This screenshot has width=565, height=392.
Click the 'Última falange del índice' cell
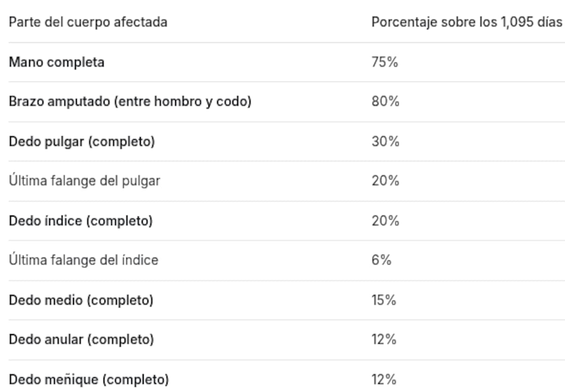point(83,260)
